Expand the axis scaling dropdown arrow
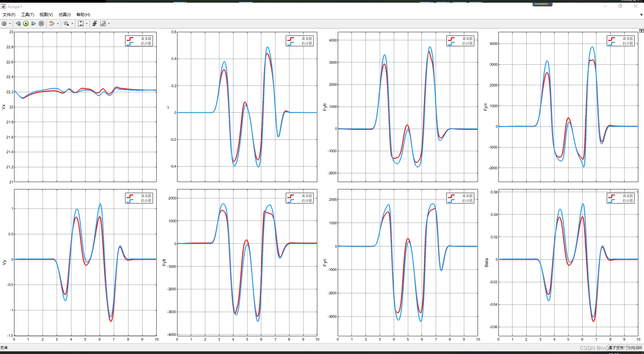Screen dimensions: 644x354 click(87, 23)
